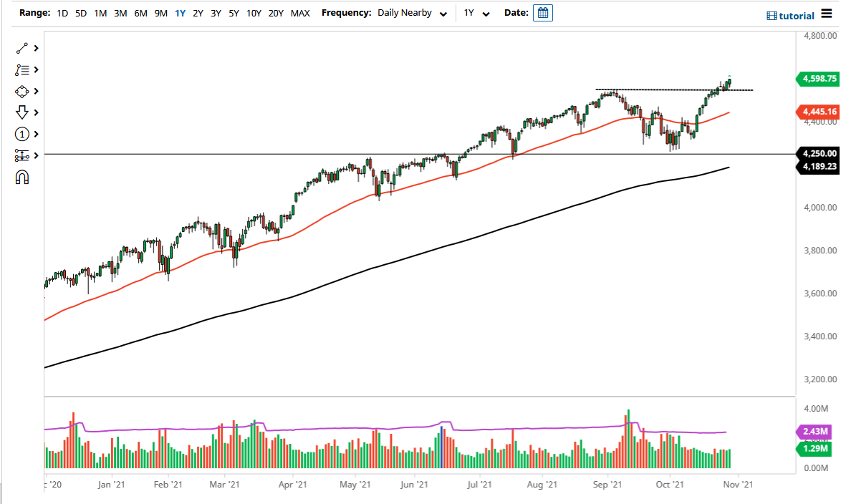Open the tutorial link

pyautogui.click(x=797, y=15)
